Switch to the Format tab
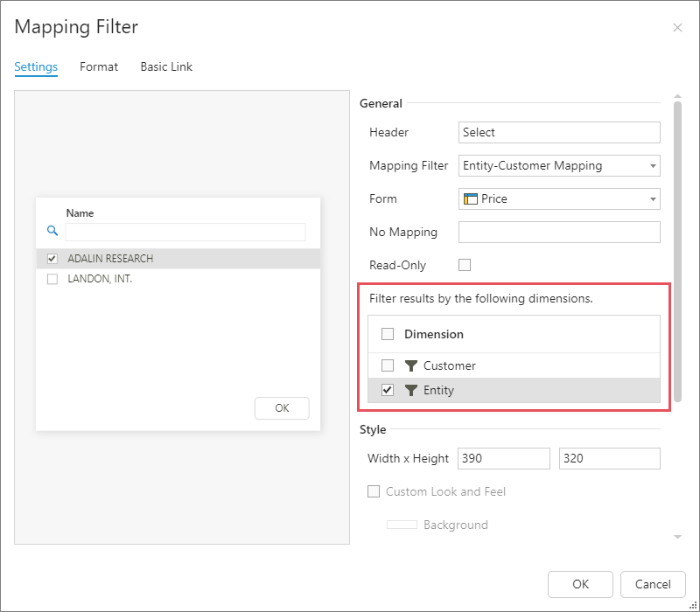The image size is (700, 612). pos(99,66)
